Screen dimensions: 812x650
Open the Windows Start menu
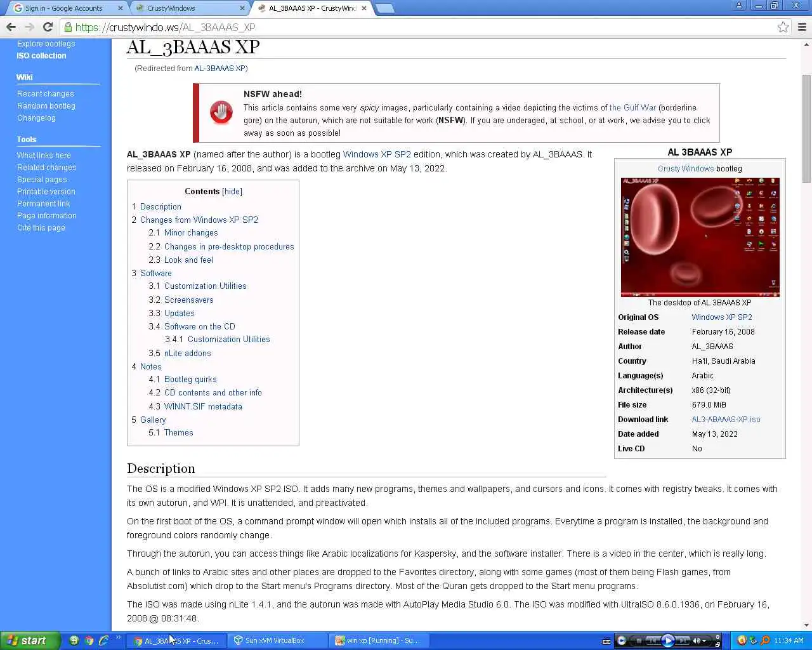coord(29,640)
